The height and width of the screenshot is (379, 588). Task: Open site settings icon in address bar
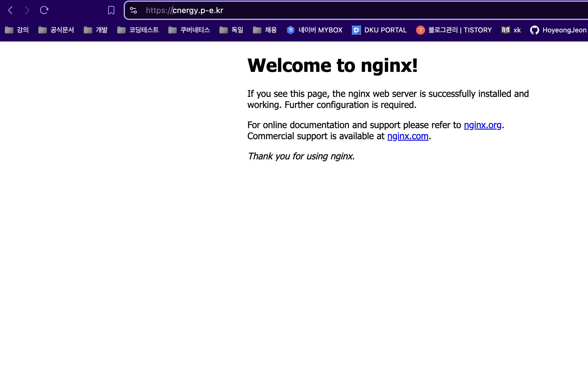tap(133, 11)
